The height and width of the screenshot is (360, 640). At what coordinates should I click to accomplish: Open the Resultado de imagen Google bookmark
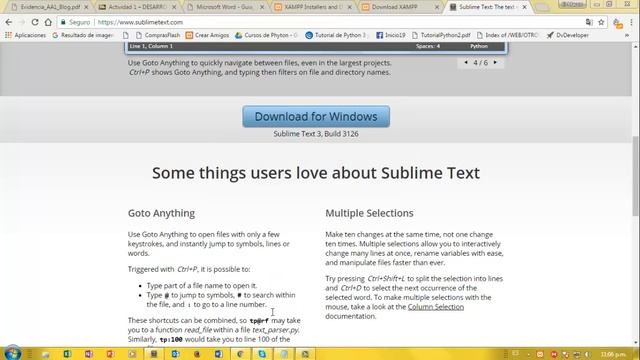coord(82,35)
